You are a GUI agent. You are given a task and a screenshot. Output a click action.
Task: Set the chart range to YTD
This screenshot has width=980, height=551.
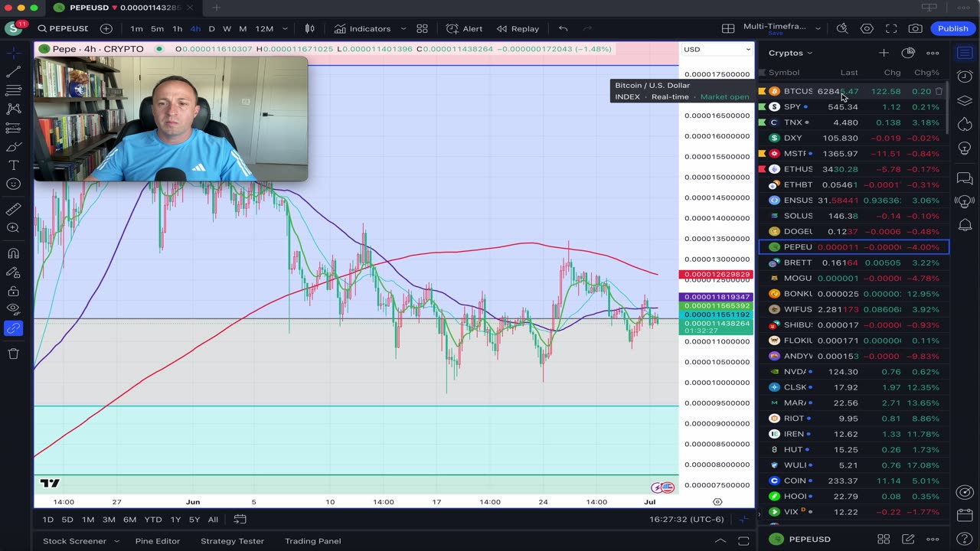[x=153, y=520]
